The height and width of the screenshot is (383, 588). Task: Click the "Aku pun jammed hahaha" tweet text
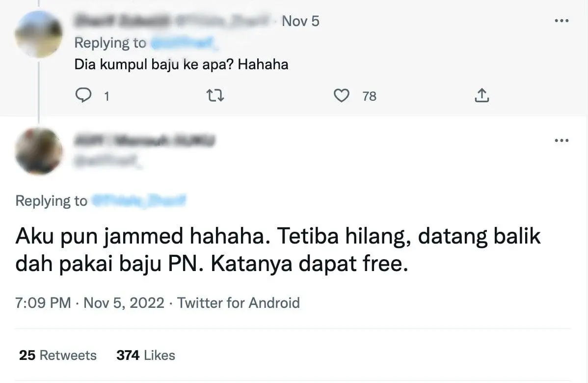[277, 250]
